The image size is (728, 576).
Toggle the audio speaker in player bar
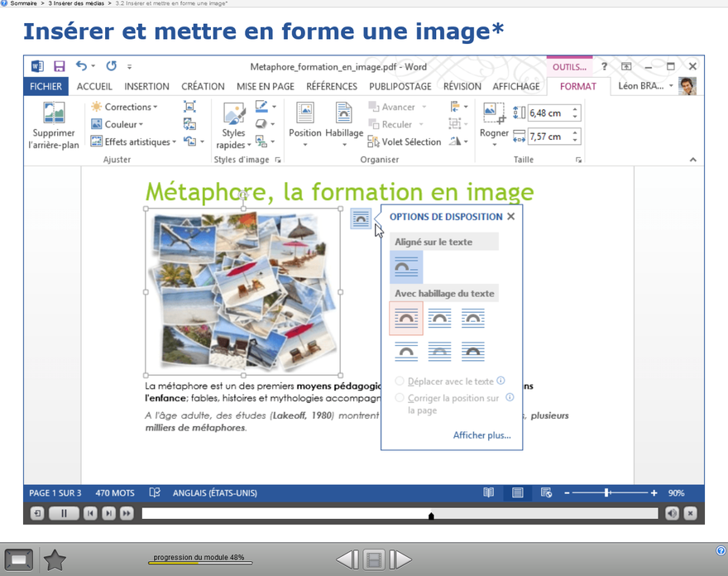point(672,514)
